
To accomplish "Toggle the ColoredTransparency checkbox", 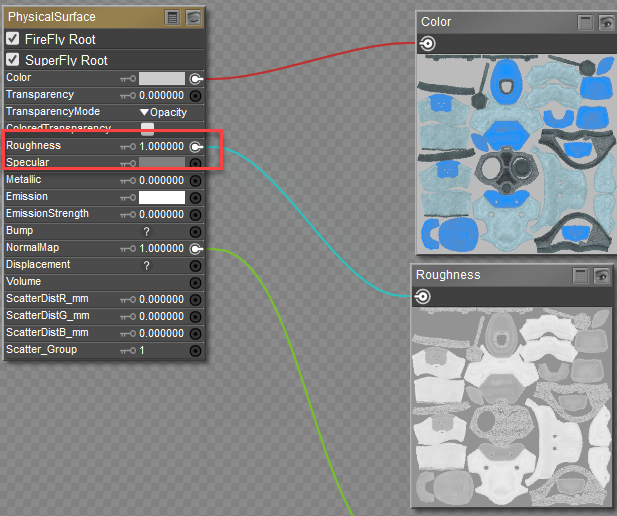I will pos(148,128).
